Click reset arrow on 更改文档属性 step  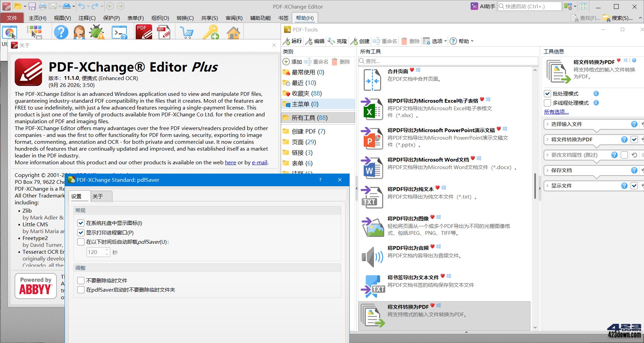click(x=634, y=155)
